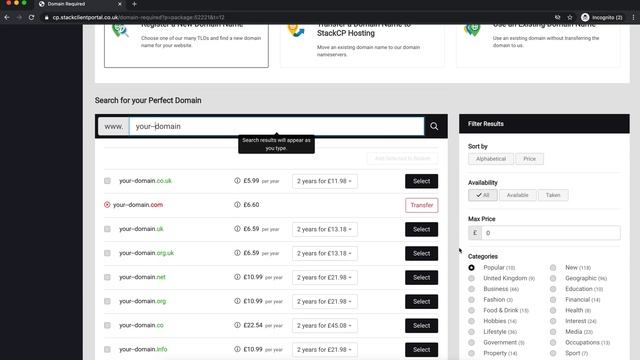640x360 pixels.
Task: Select the Popular category radio button
Action: point(471,268)
